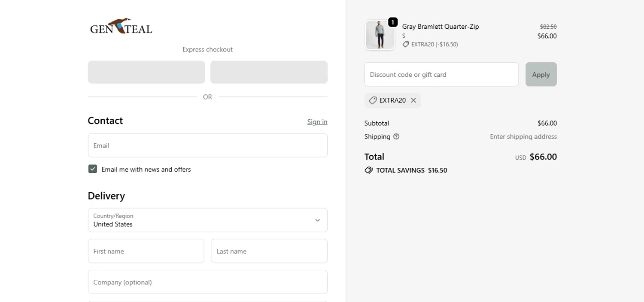Click the Apply discount button
This screenshot has width=644, height=302.
[x=541, y=74]
